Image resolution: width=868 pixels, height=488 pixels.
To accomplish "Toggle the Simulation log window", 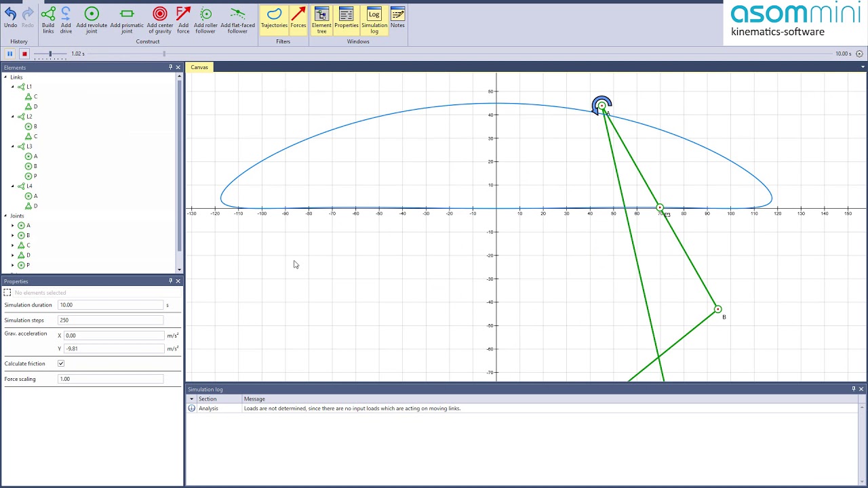I will pyautogui.click(x=374, y=20).
